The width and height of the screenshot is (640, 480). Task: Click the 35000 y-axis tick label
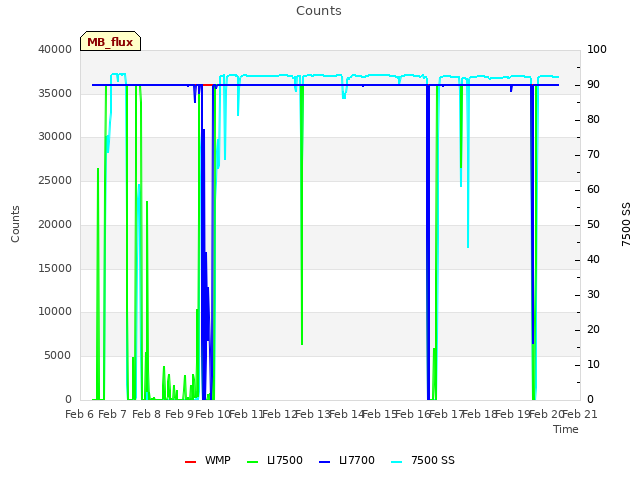coord(55,93)
